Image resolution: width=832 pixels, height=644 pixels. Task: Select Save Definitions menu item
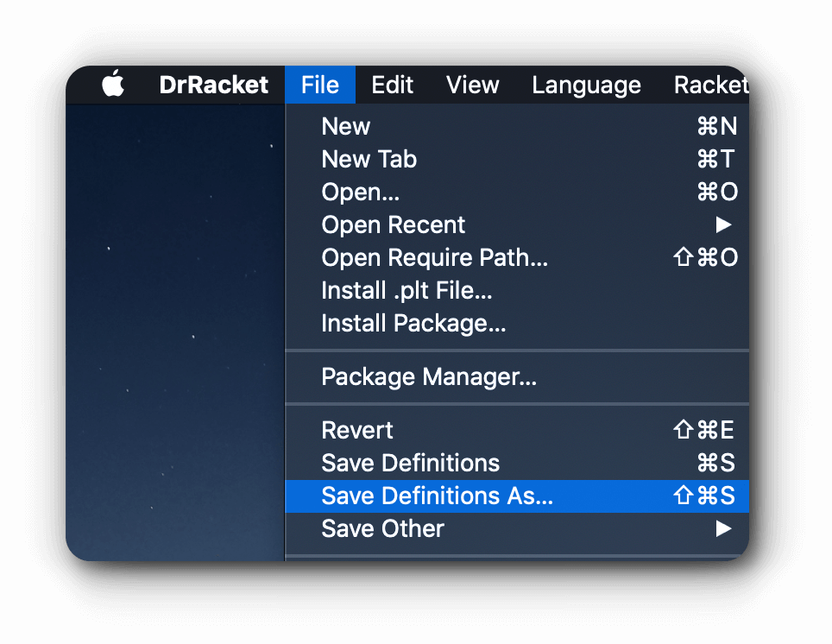click(517, 463)
